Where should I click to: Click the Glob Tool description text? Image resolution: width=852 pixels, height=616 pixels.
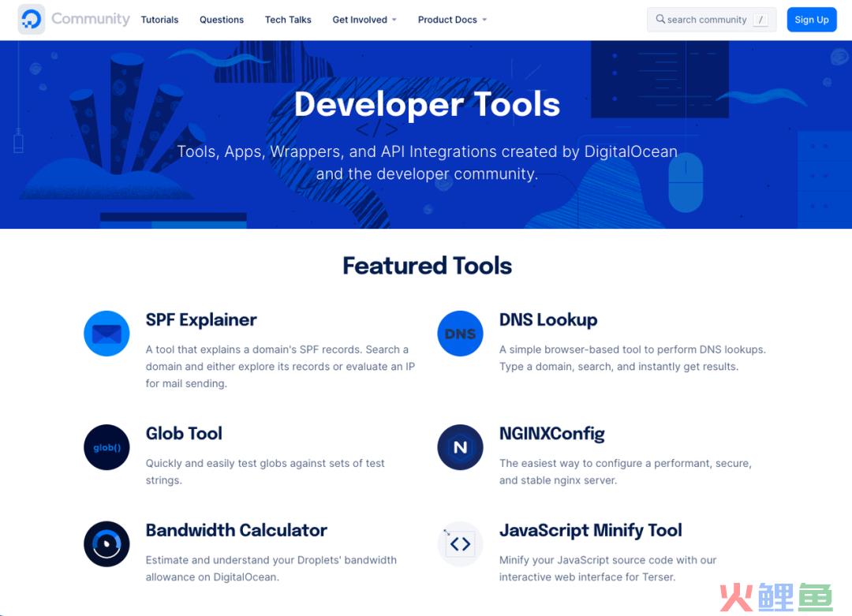tap(265, 472)
